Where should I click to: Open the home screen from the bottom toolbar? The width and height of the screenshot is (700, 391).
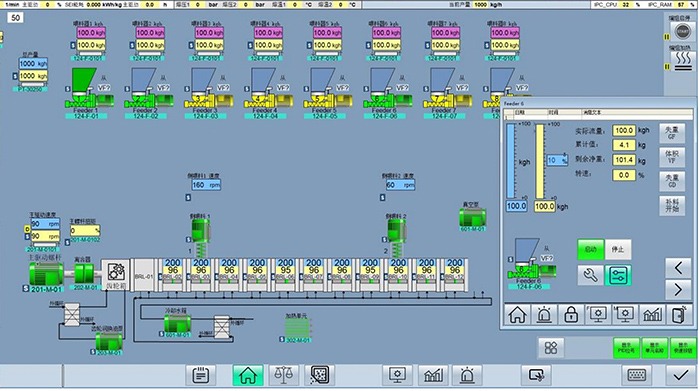coord(248,375)
